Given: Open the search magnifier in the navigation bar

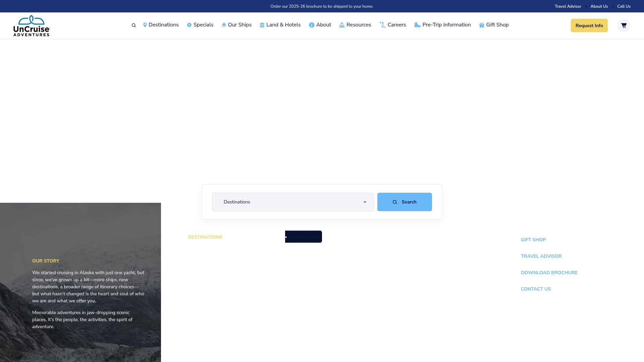Looking at the screenshot, I should click(134, 25).
